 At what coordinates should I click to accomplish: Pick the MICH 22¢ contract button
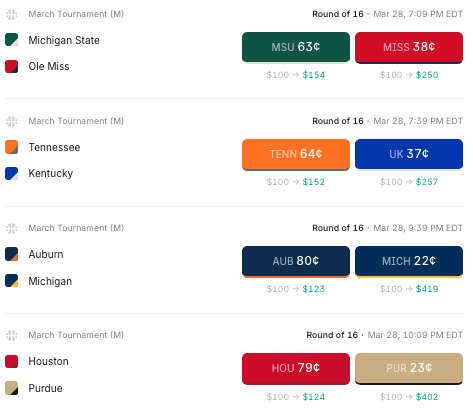pos(409,262)
